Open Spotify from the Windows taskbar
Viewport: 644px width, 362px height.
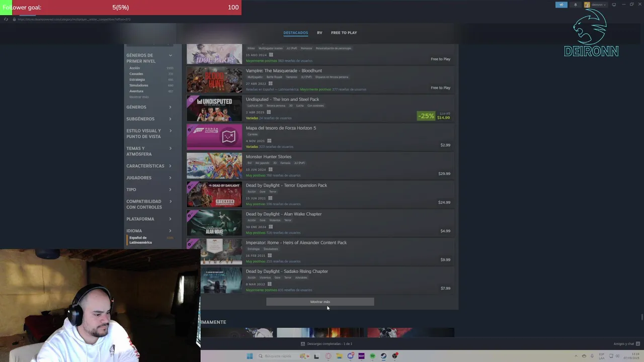372,356
